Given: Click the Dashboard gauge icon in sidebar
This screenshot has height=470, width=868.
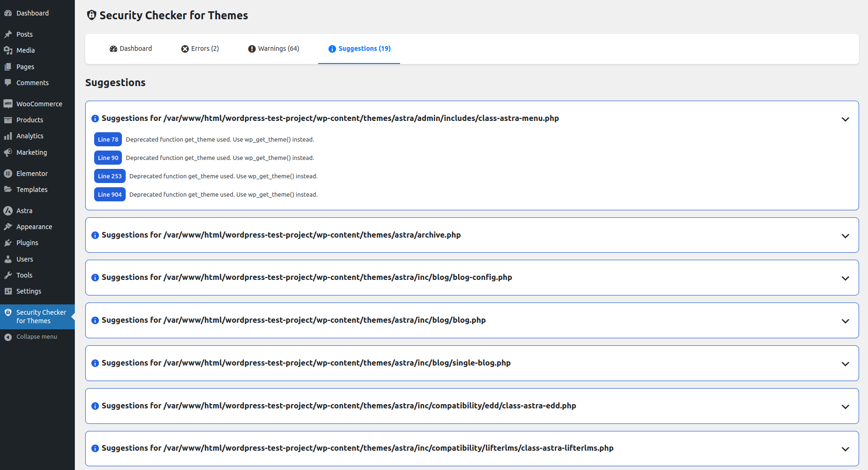Looking at the screenshot, I should (x=8, y=13).
